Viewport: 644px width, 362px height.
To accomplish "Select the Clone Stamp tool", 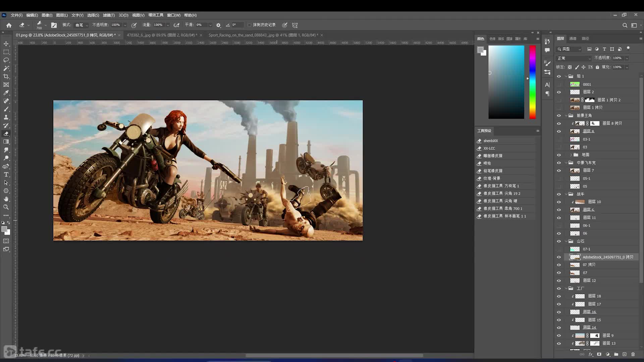I will coord(6,117).
